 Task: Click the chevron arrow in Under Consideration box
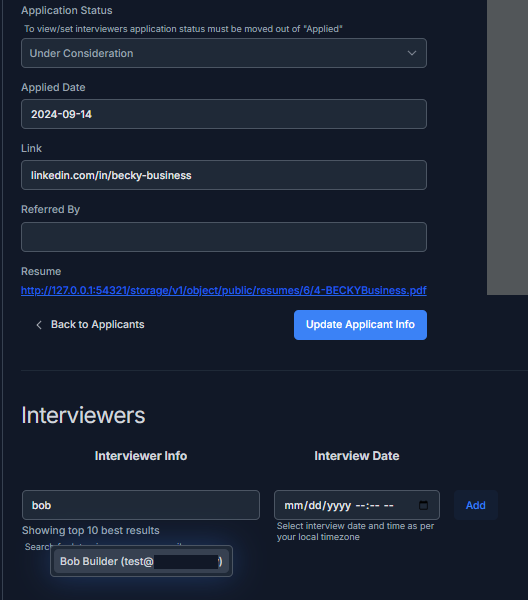412,53
